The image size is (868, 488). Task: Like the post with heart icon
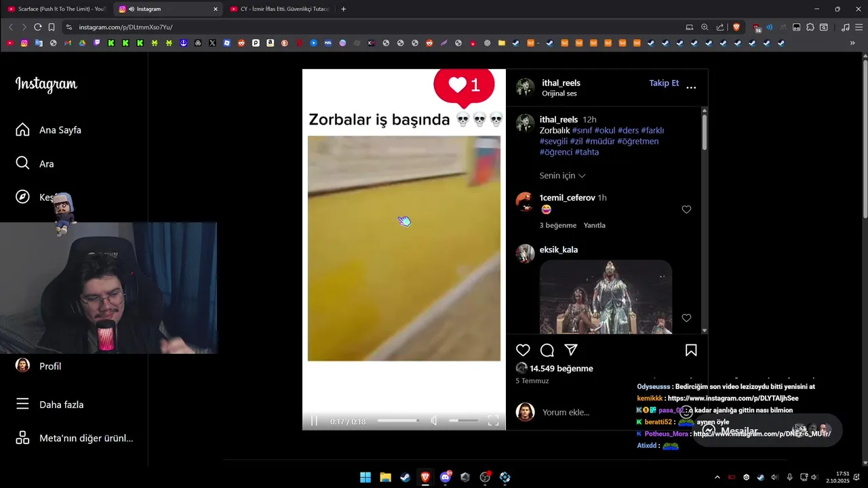[x=523, y=350]
